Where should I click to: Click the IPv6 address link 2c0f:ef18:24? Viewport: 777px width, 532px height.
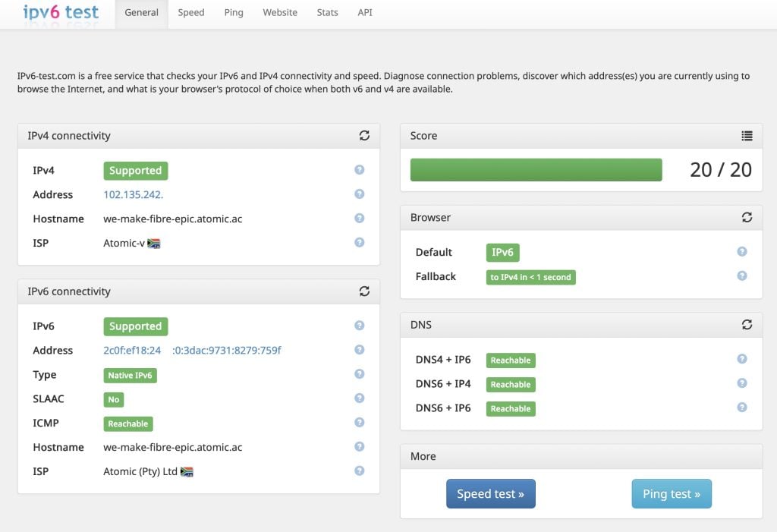pyautogui.click(x=192, y=350)
